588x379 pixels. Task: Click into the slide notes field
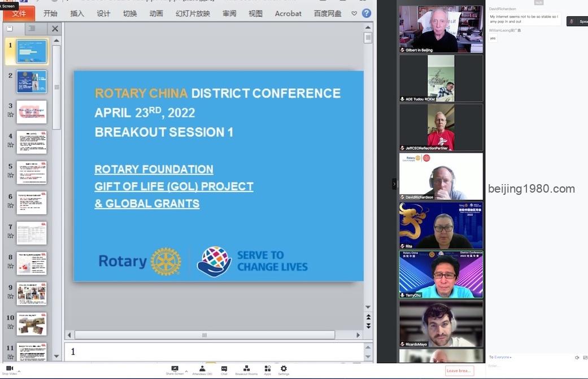pyautogui.click(x=214, y=352)
